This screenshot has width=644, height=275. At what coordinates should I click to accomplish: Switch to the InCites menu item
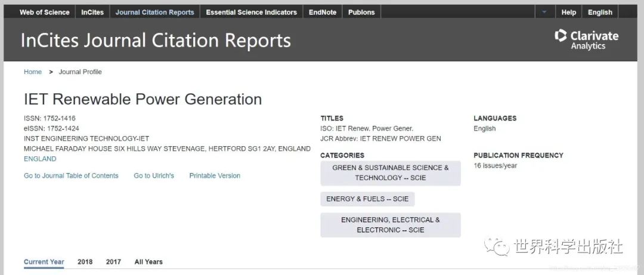(92, 12)
